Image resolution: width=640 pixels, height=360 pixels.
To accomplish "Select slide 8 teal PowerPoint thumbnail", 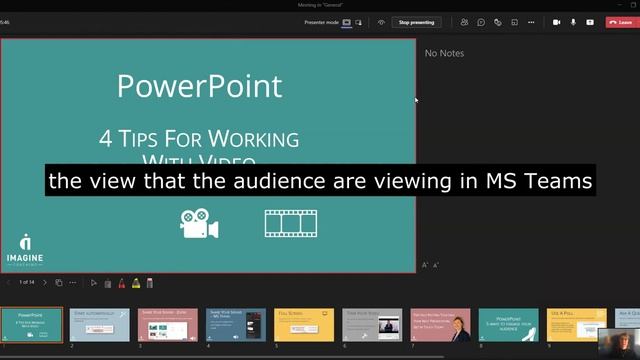I will point(509,325).
